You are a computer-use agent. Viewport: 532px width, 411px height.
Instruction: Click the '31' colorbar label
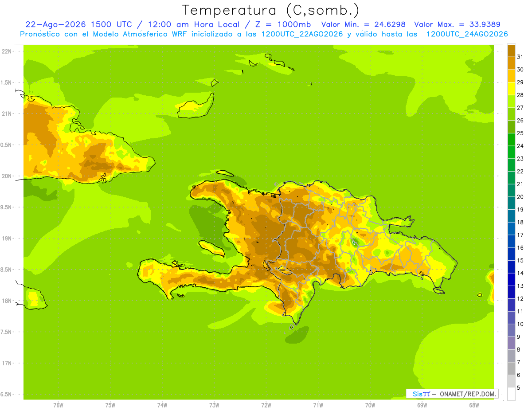point(520,57)
